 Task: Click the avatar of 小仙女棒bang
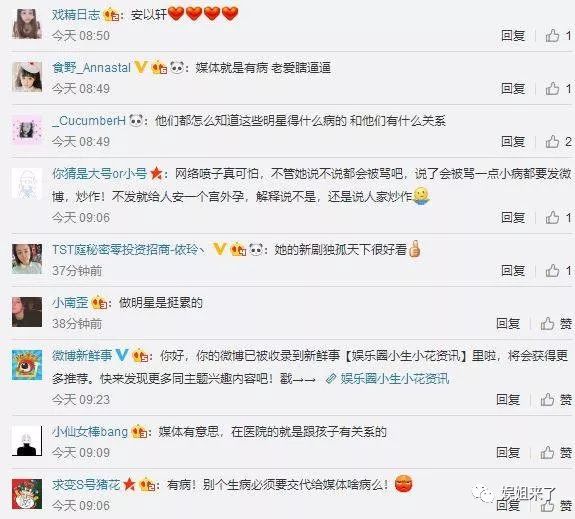[27, 441]
